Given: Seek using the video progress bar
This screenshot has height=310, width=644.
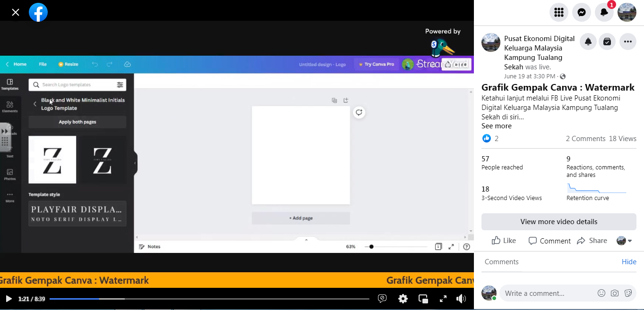Looking at the screenshot, I should (x=209, y=299).
